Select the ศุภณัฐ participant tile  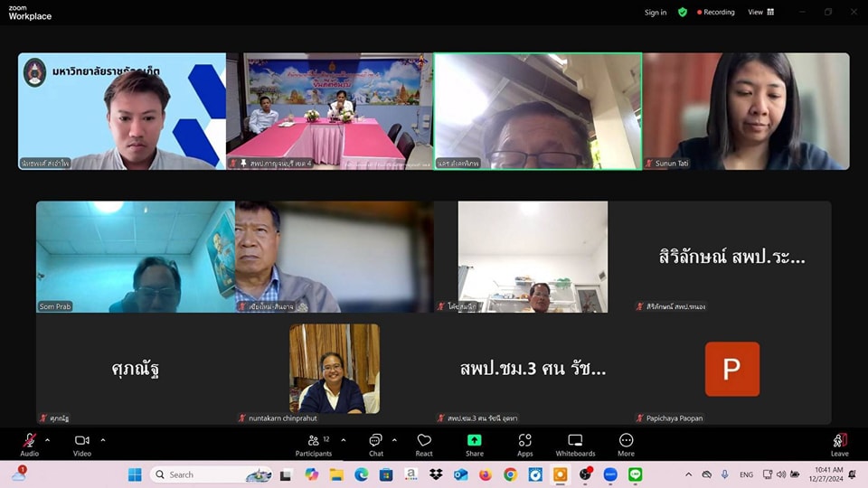click(136, 369)
